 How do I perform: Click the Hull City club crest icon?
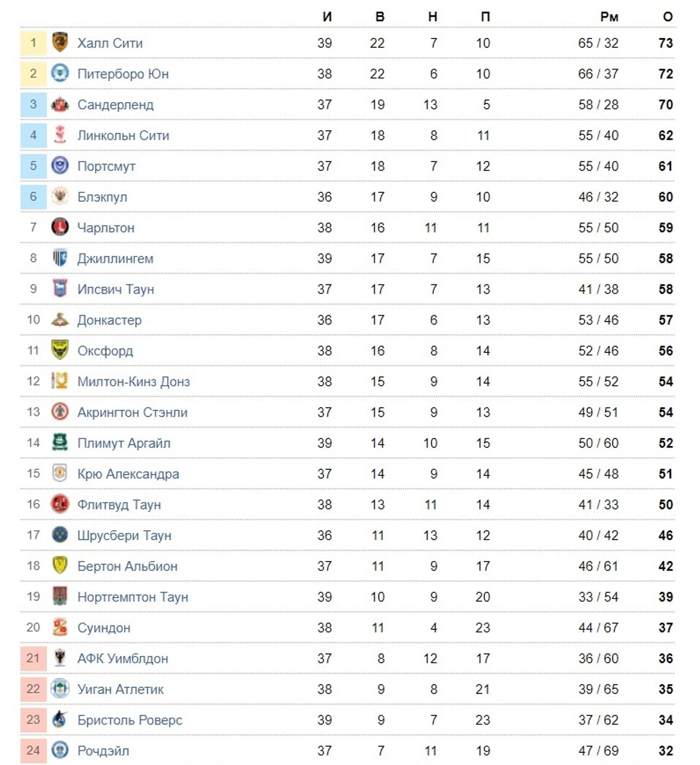60,43
